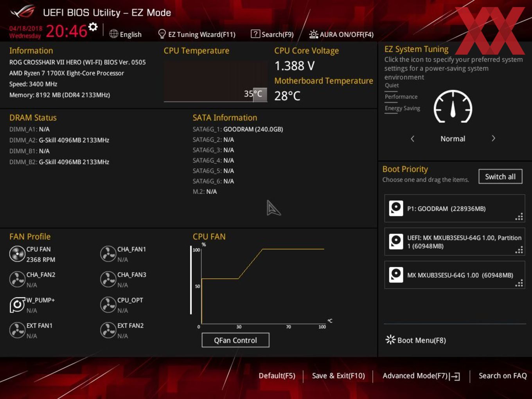532x399 pixels.
Task: Toggle AURA lighting via sun icon
Action: pyautogui.click(x=313, y=34)
